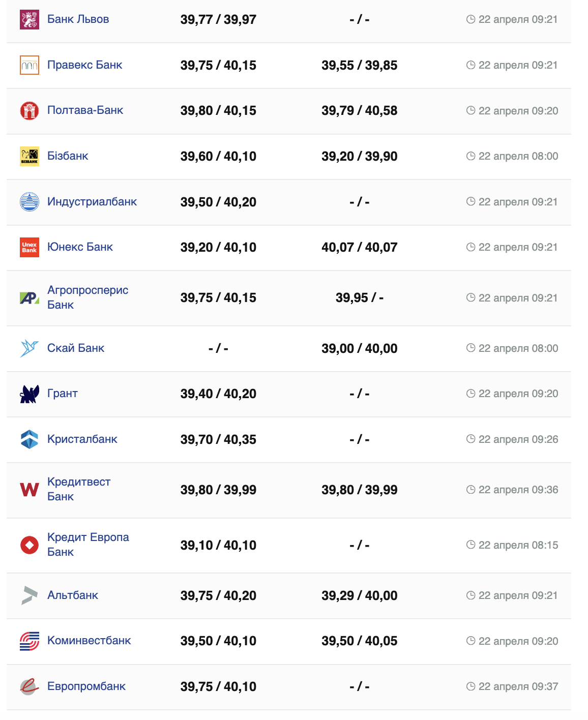Click the Бізбанк yellow logo icon
Viewport: 588px width, 720px height.
coord(30,156)
